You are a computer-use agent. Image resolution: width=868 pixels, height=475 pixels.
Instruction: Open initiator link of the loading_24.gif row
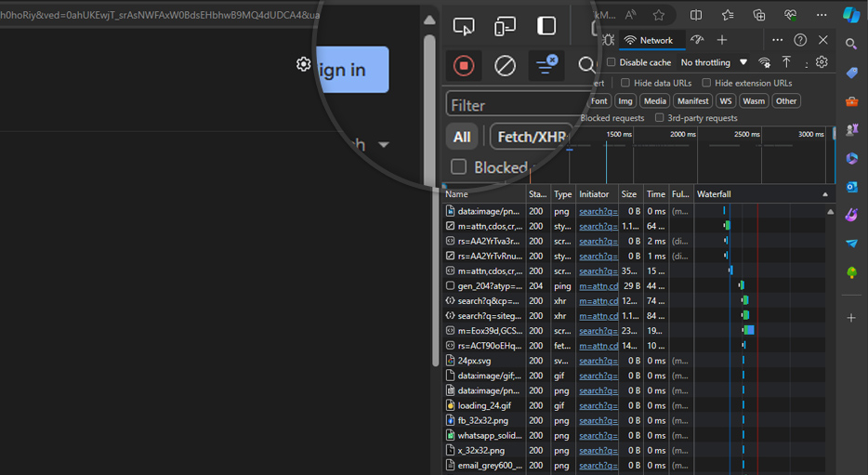(598, 406)
